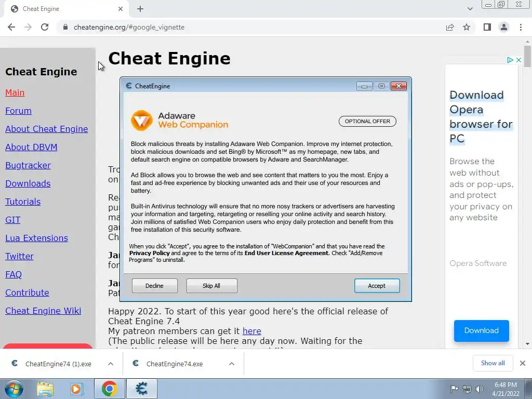
Task: Click Action Center flag tray icon
Action: 454,389
